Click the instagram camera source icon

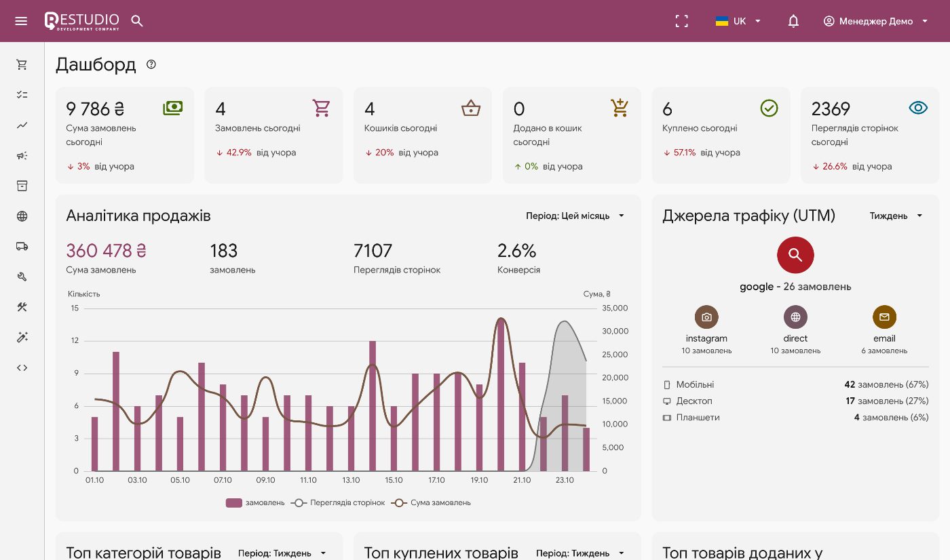[706, 317]
